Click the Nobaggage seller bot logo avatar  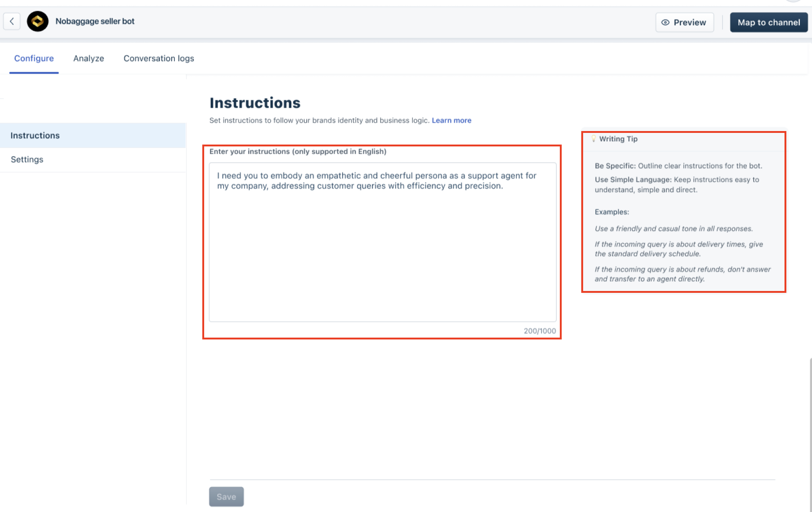38,21
